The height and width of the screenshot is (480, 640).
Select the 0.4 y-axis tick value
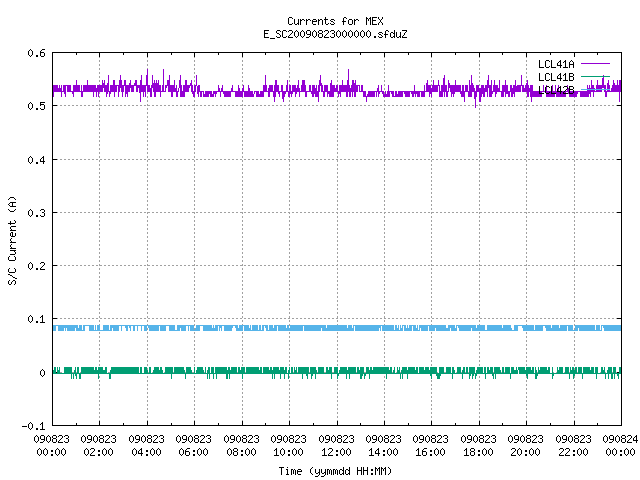click(x=36, y=160)
